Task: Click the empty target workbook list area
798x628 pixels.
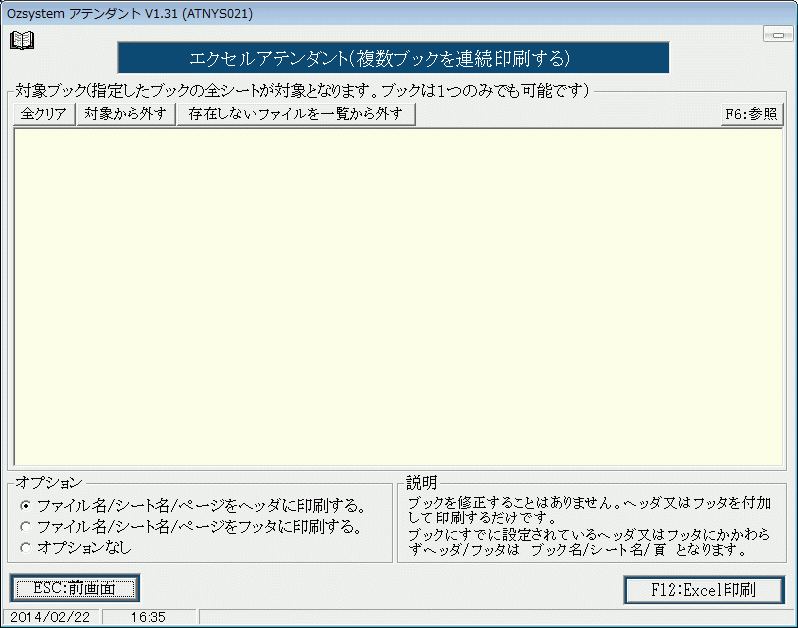Action: point(398,297)
